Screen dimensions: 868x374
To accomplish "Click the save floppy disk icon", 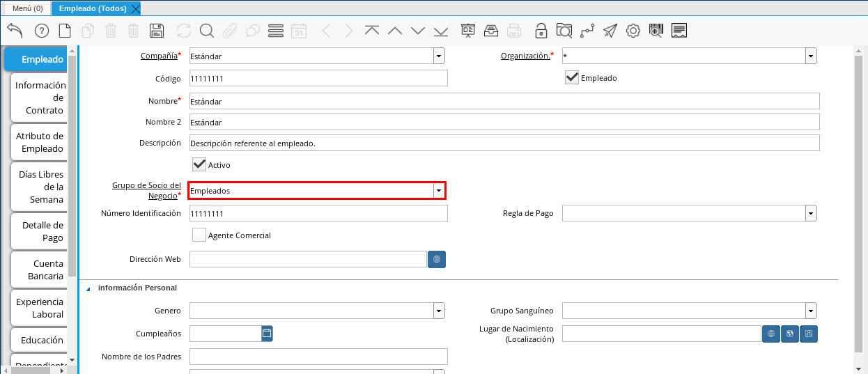I will coord(157,31).
